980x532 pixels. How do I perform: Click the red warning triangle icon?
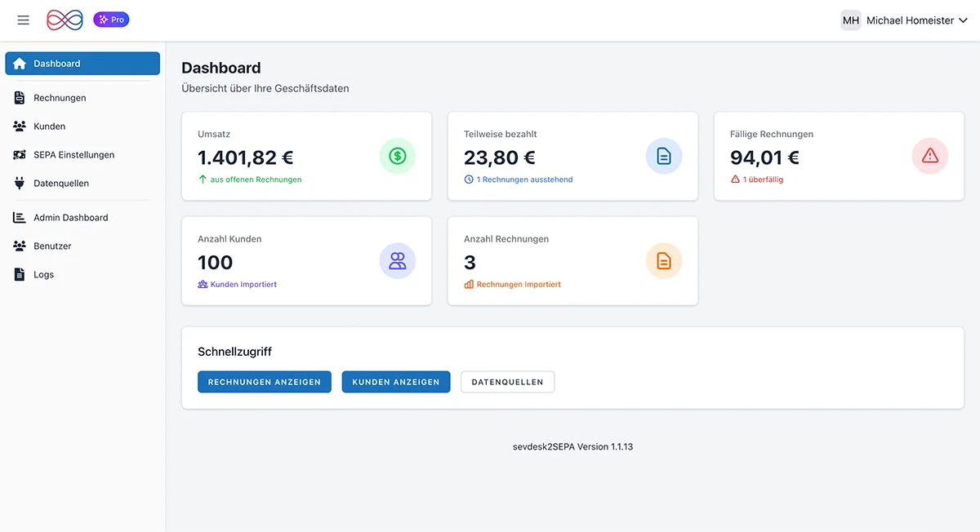(x=930, y=156)
